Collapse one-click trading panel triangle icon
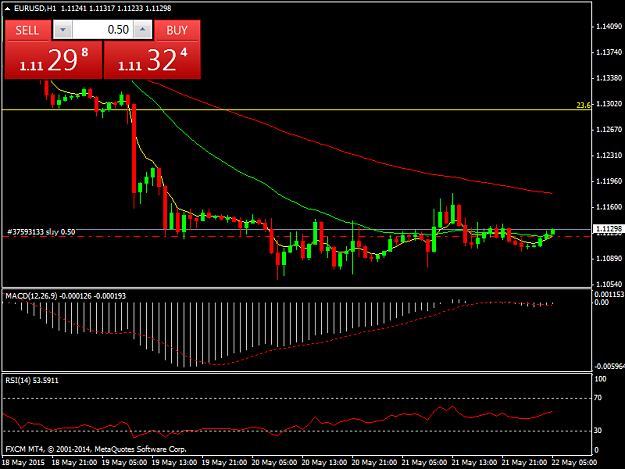The height and width of the screenshot is (469, 625). (x=7, y=8)
